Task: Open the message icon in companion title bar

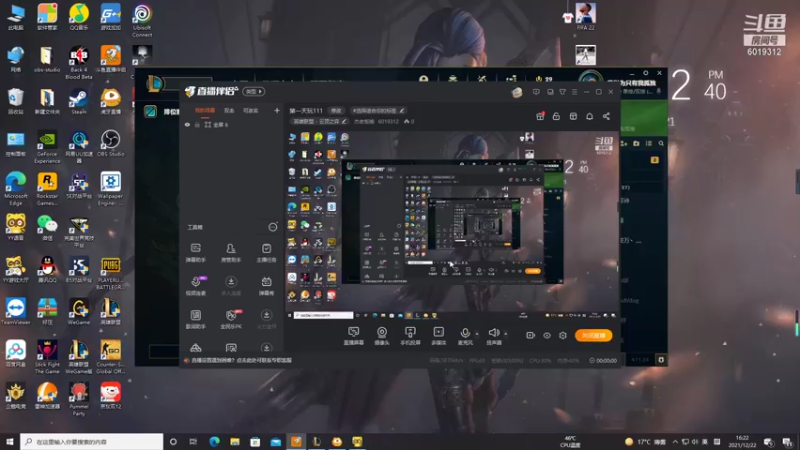Action: click(536, 92)
